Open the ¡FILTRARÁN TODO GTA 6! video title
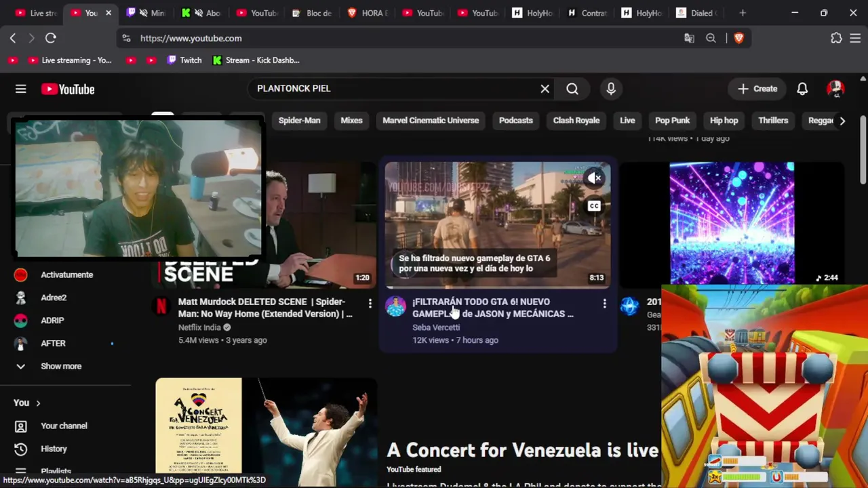 (x=493, y=308)
